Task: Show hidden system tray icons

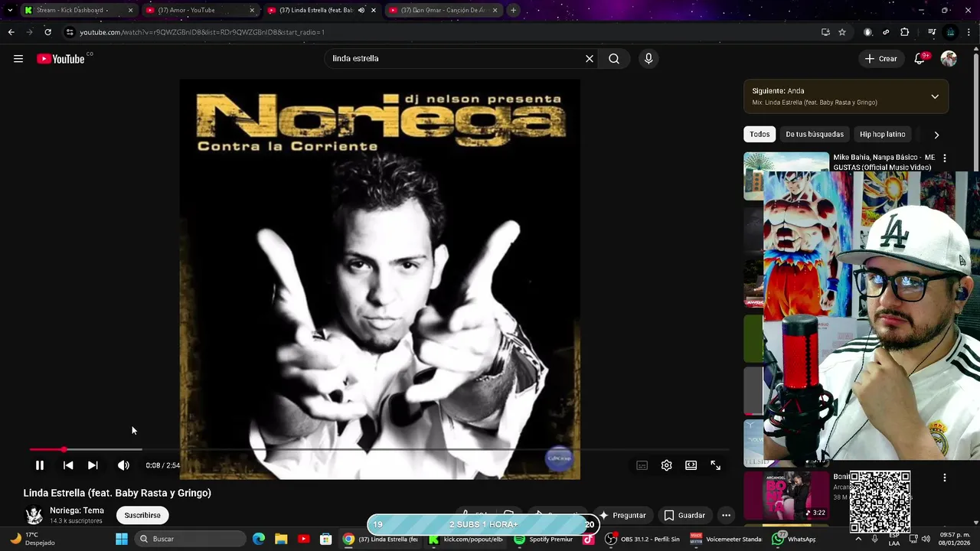Action: click(x=858, y=539)
